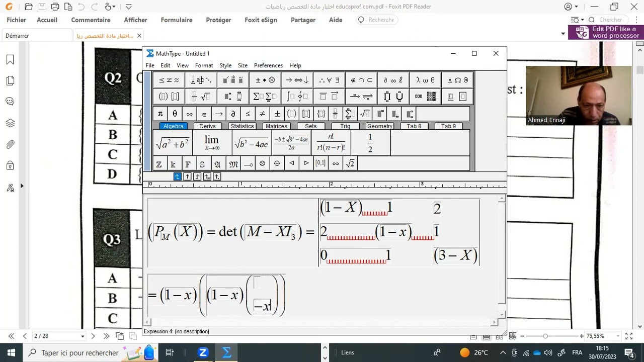Click Rechercher search field in Foxit
Image resolution: width=644 pixels, height=362 pixels.
coord(377,20)
